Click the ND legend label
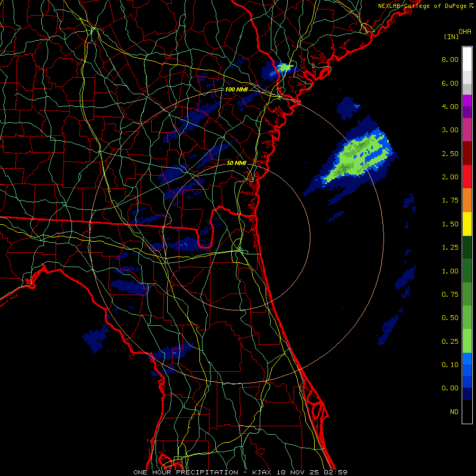The width and height of the screenshot is (476, 476). 454,412
